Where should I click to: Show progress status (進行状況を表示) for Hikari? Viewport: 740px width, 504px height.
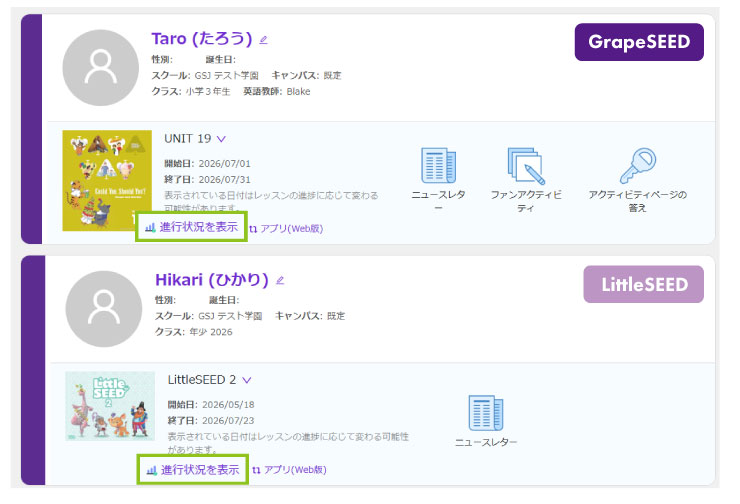tap(193, 470)
